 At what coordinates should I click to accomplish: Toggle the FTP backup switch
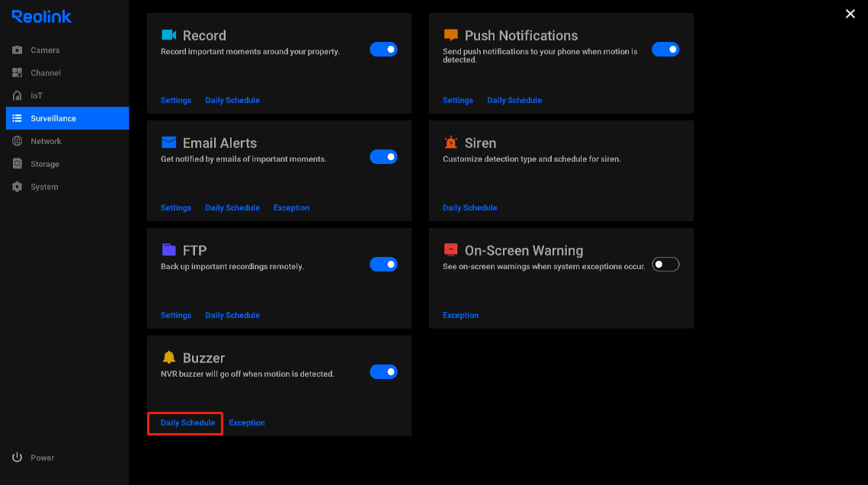[x=383, y=264]
